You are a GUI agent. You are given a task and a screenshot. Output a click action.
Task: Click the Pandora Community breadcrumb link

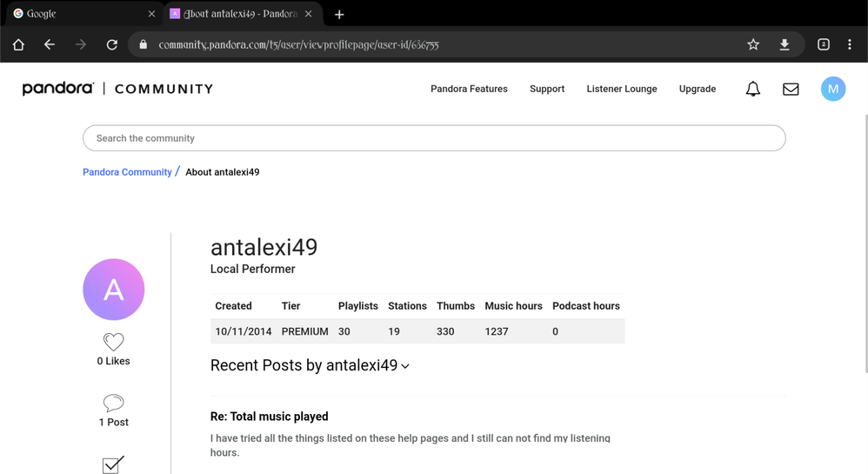pyautogui.click(x=127, y=172)
